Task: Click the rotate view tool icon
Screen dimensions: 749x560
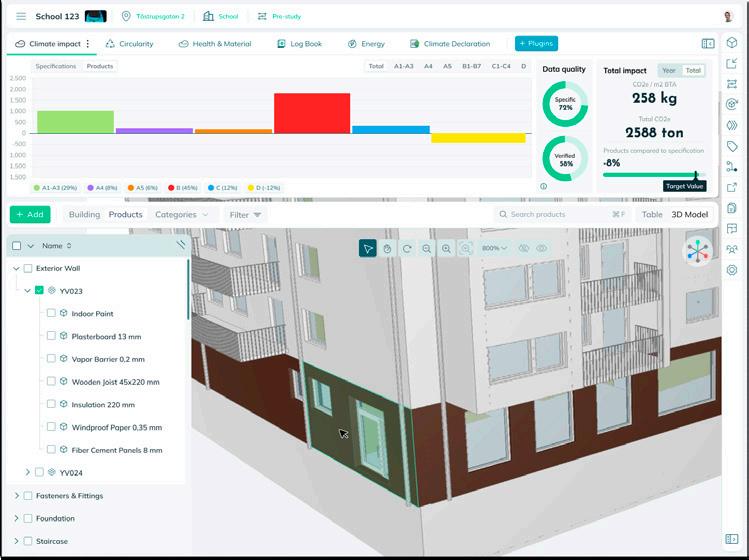Action: pyautogui.click(x=407, y=248)
